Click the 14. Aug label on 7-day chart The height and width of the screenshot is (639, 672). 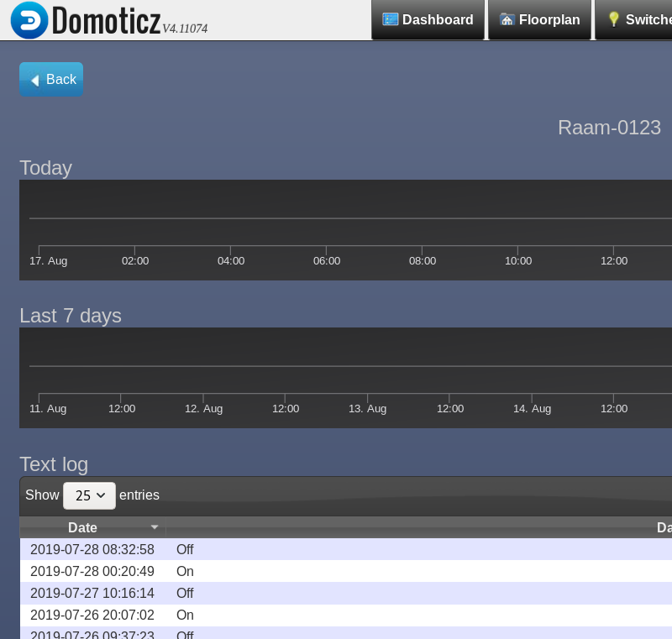532,409
